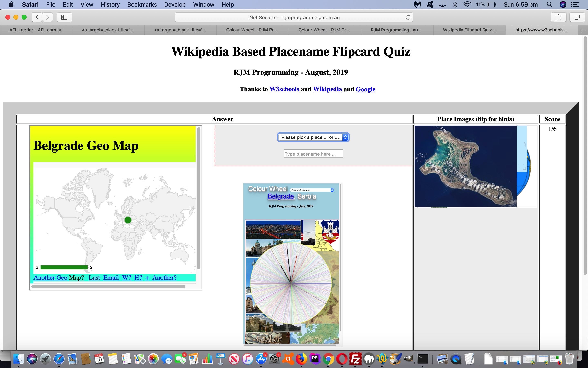588x368 pixels.
Task: Open PhpStorm from the Dock
Action: 315,359
